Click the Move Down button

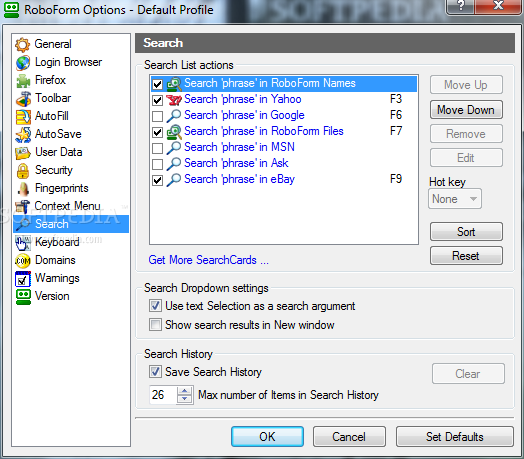coord(466,110)
